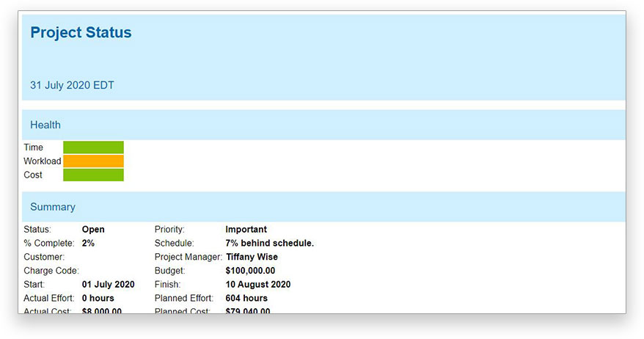Click the Status: field label

click(x=37, y=229)
